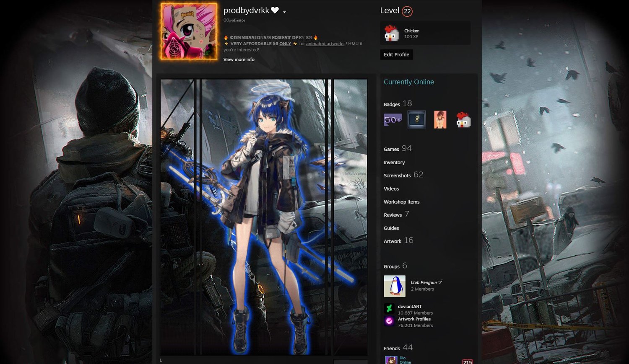
Task: Click friend Dio's avatar
Action: (x=391, y=360)
